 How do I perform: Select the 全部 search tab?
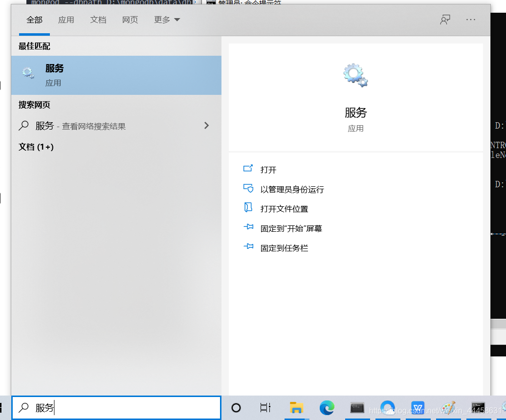pos(34,20)
